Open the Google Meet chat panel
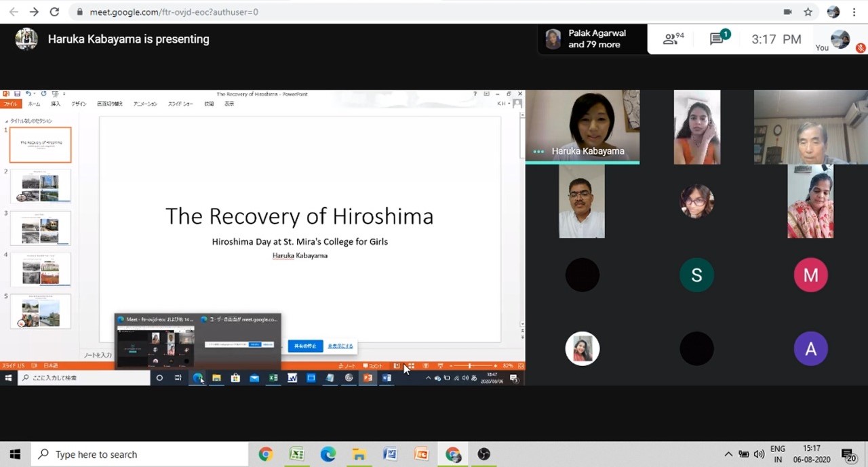The width and height of the screenshot is (868, 467). [x=716, y=39]
